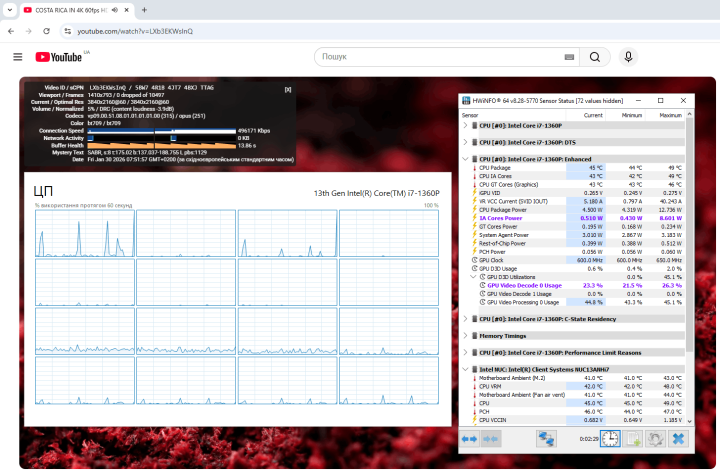Viewport: 720px width, 473px height.
Task: Select the VR VCC Current (SVID IOUT) row
Action: tap(577, 201)
